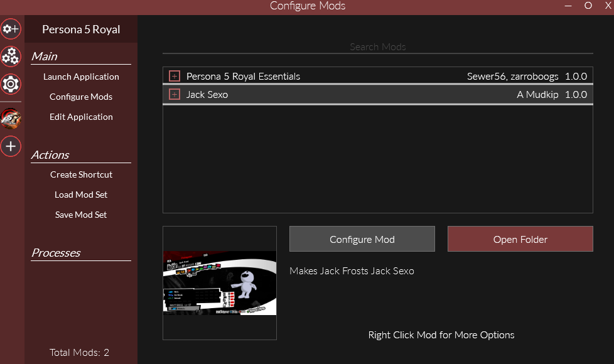Open Edit Application from the sidebar
The image size is (614, 364).
pos(81,117)
